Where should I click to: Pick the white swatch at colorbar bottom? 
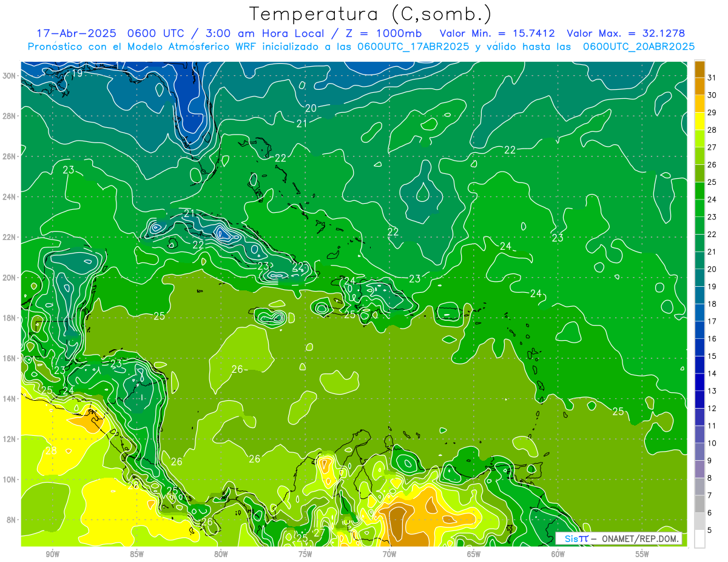coord(699,539)
